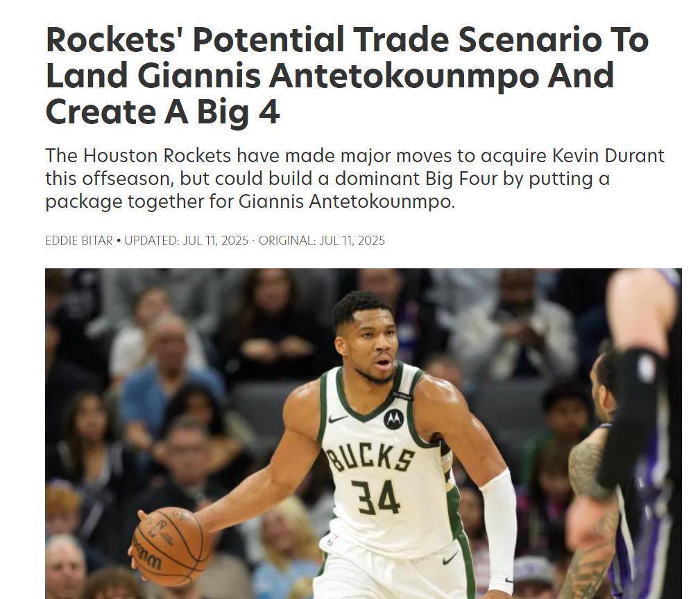Click the Nike swoosh on white shorts
700x599 pixels.
[x=450, y=558]
